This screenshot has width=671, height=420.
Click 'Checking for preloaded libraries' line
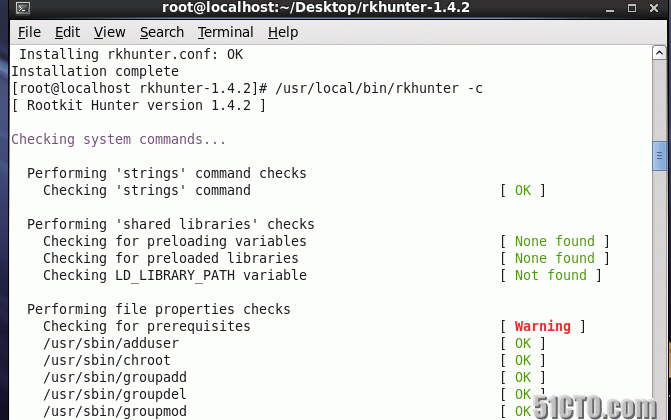point(171,258)
